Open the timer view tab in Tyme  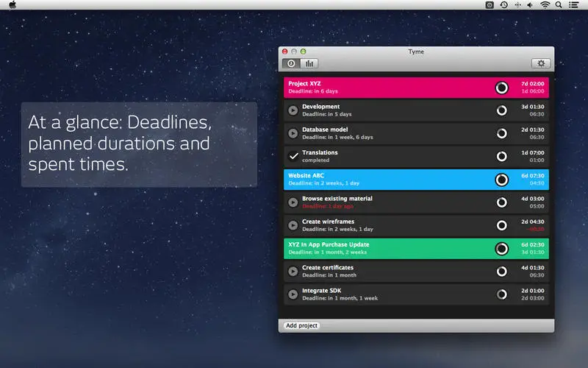291,63
